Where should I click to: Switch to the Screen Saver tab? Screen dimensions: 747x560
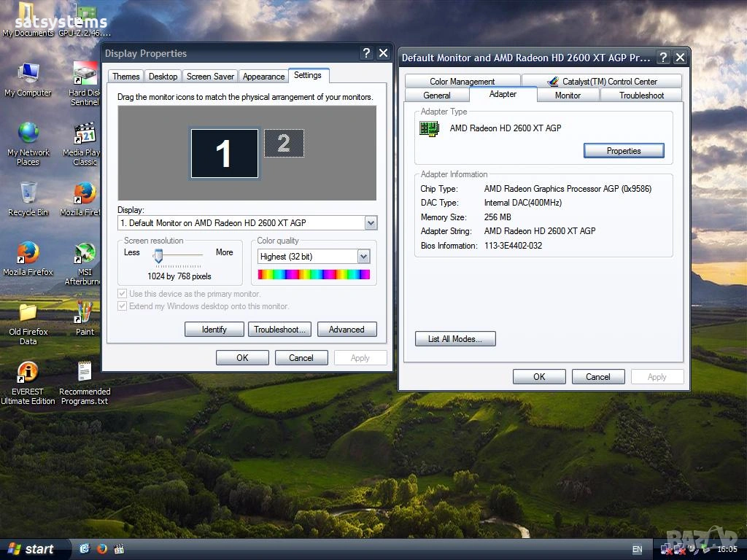click(210, 77)
